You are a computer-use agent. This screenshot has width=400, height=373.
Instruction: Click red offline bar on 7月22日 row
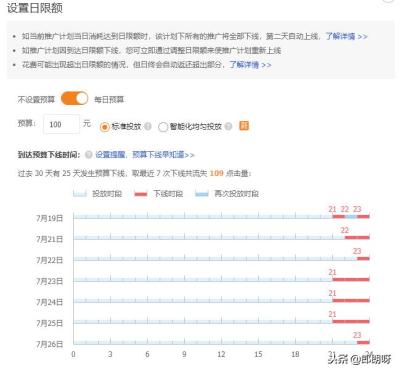[x=363, y=258]
